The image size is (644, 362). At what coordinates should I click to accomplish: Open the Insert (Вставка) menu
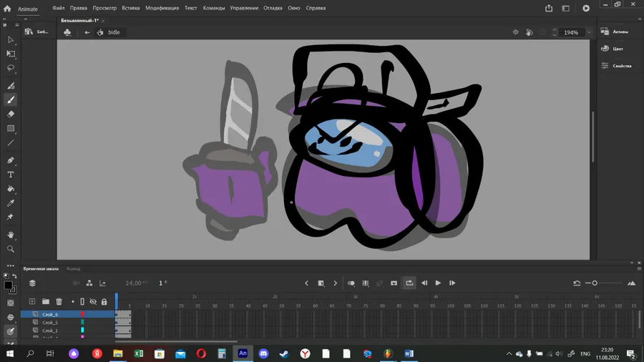pyautogui.click(x=131, y=8)
